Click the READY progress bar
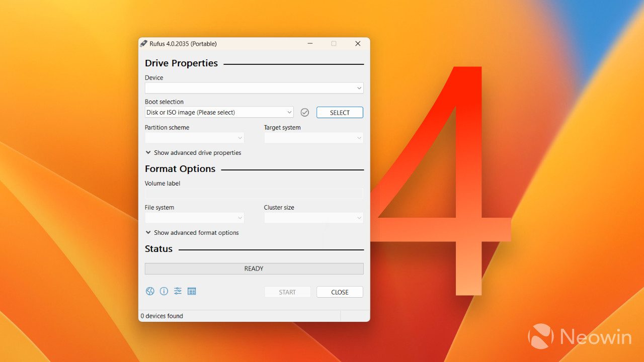Image resolution: width=644 pixels, height=362 pixels. [x=254, y=268]
